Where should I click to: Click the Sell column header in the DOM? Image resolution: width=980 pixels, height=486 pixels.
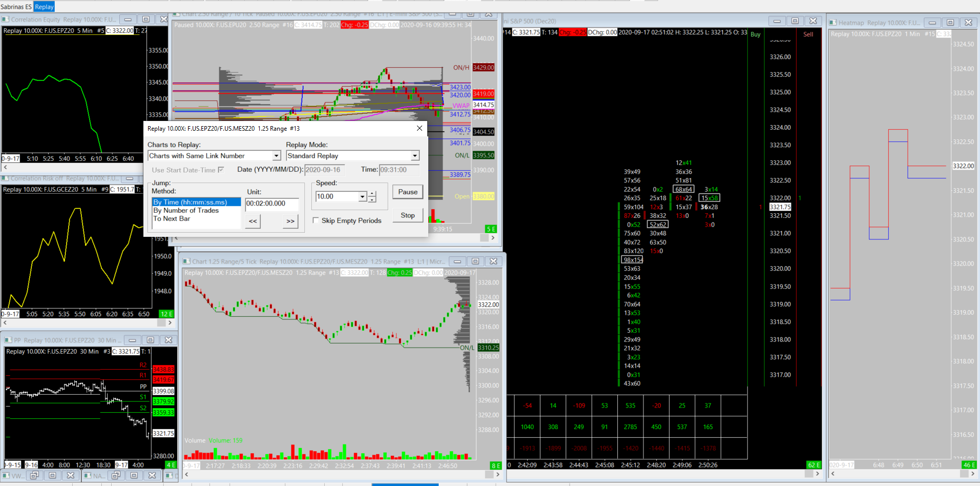808,34
